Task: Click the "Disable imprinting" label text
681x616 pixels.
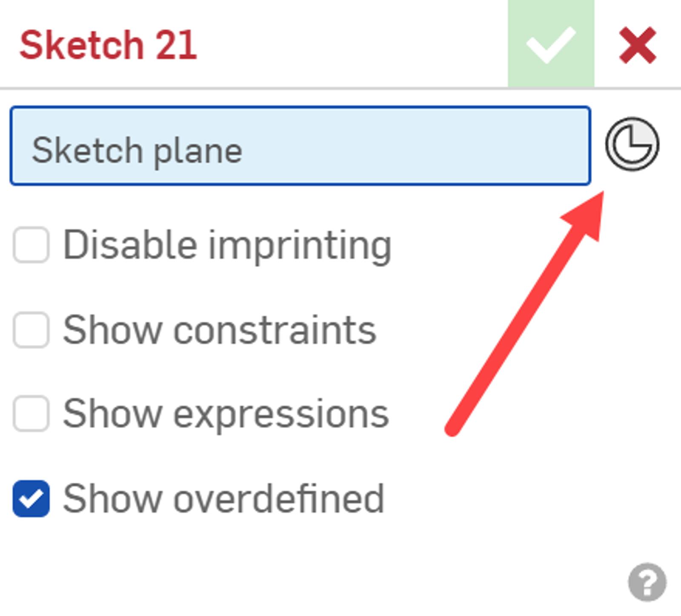Action: pos(227,245)
